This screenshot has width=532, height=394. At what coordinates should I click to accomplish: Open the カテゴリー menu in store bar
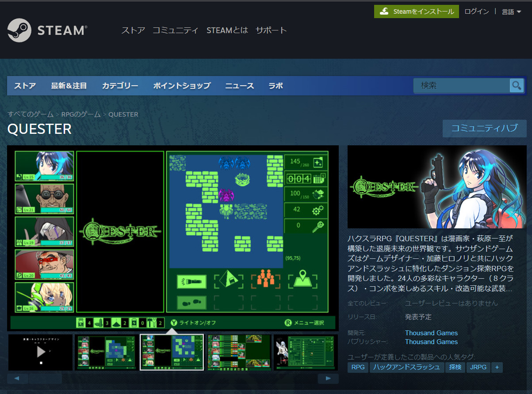tap(120, 86)
